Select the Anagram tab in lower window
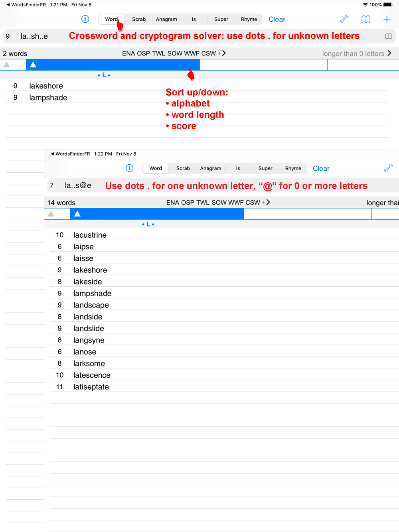The height and width of the screenshot is (532, 399). pos(211,168)
